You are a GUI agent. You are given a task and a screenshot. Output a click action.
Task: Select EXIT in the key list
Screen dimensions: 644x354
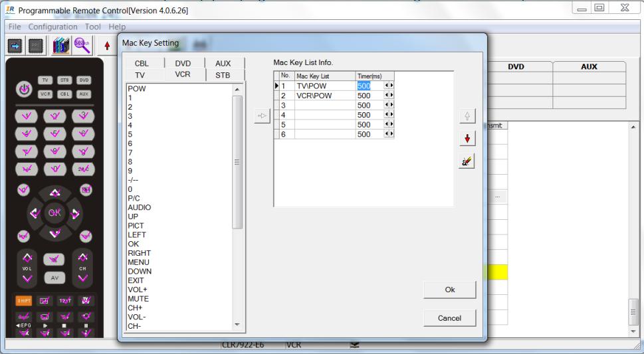coord(136,280)
